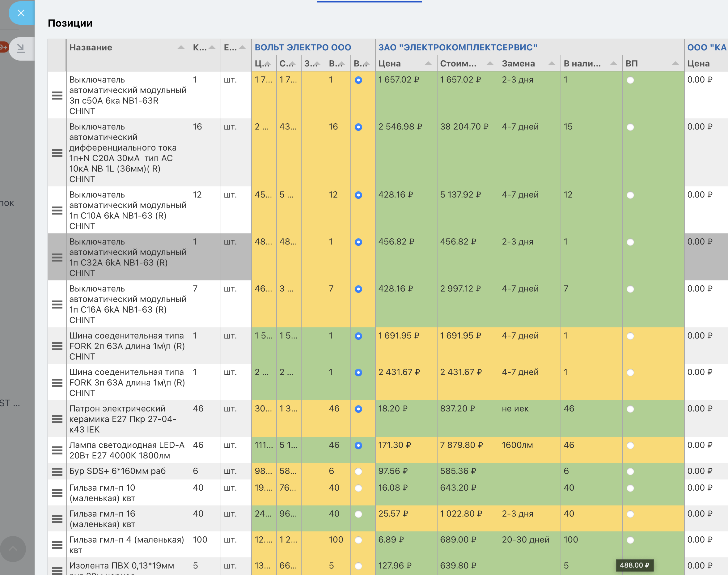Click drag handle for the Патрон электрический row
728x575 pixels.
click(57, 419)
